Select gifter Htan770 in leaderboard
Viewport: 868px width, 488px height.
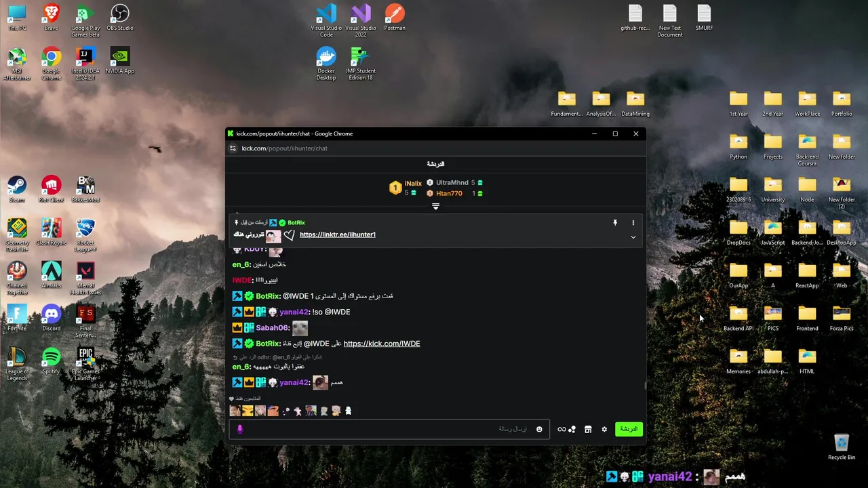[449, 193]
